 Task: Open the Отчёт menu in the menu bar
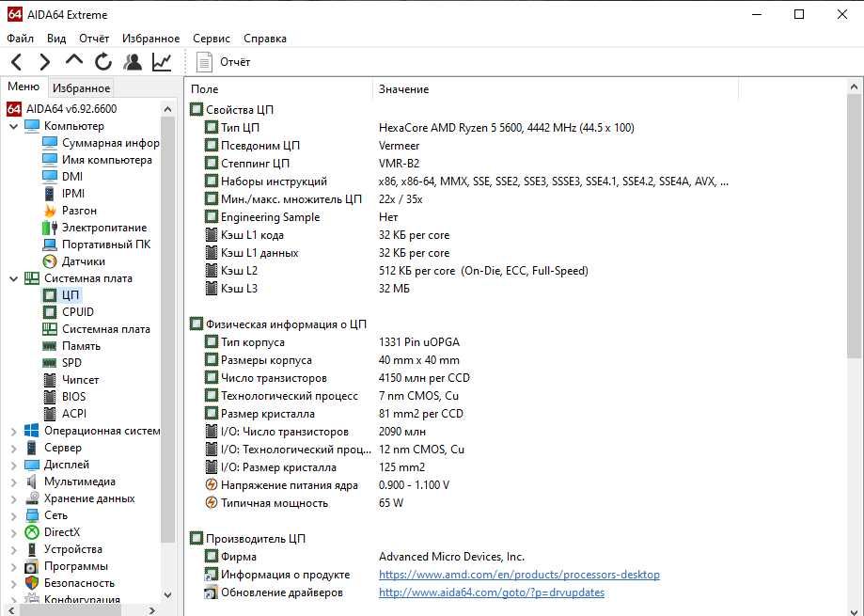94,39
